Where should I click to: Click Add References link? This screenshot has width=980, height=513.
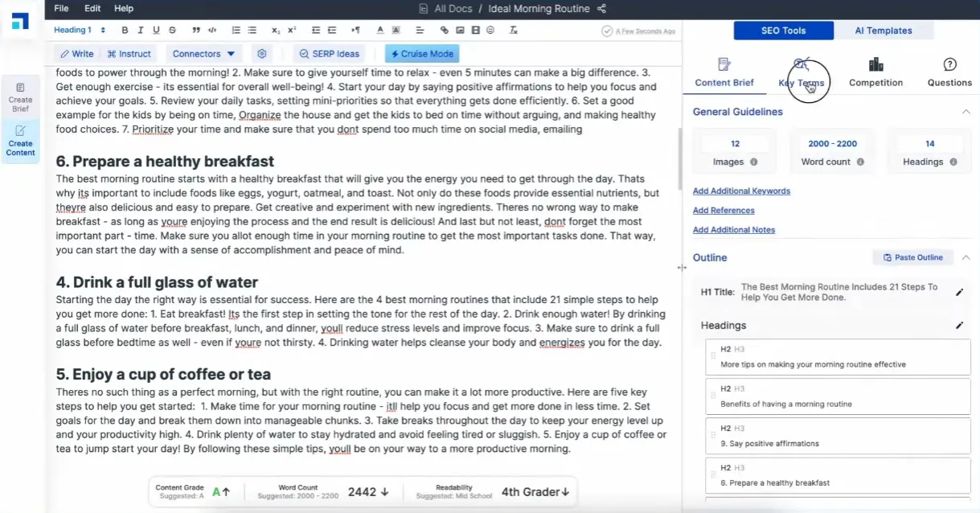tap(724, 211)
